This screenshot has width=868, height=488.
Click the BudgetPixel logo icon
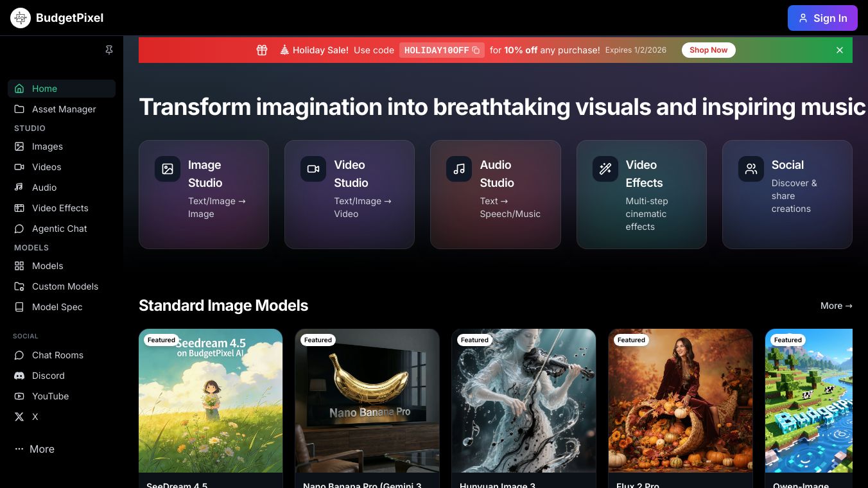pyautogui.click(x=21, y=18)
